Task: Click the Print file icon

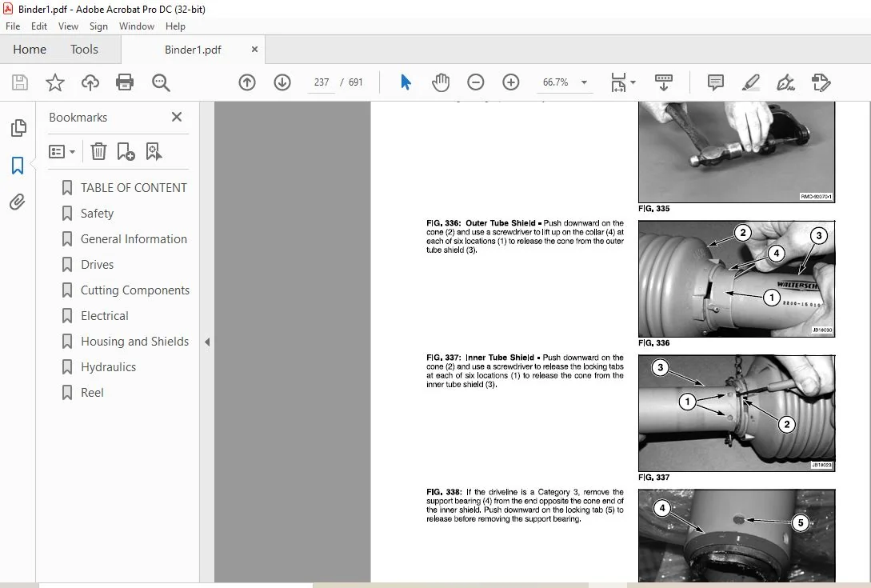Action: pos(125,82)
